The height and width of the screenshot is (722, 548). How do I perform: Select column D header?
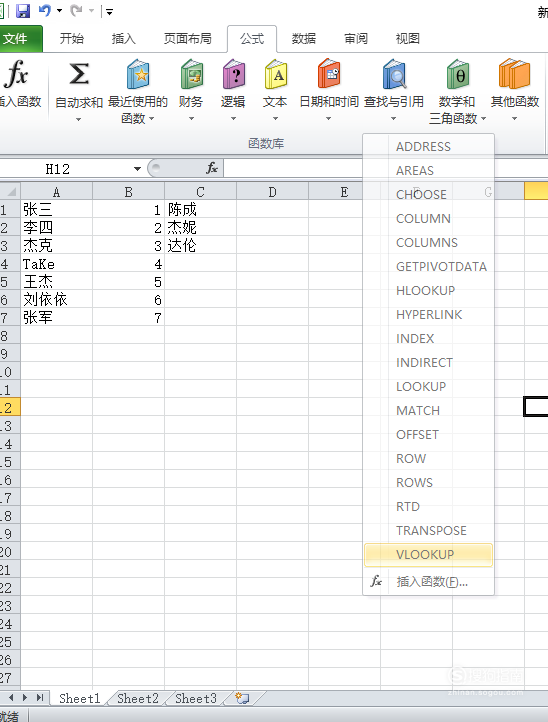[272, 192]
